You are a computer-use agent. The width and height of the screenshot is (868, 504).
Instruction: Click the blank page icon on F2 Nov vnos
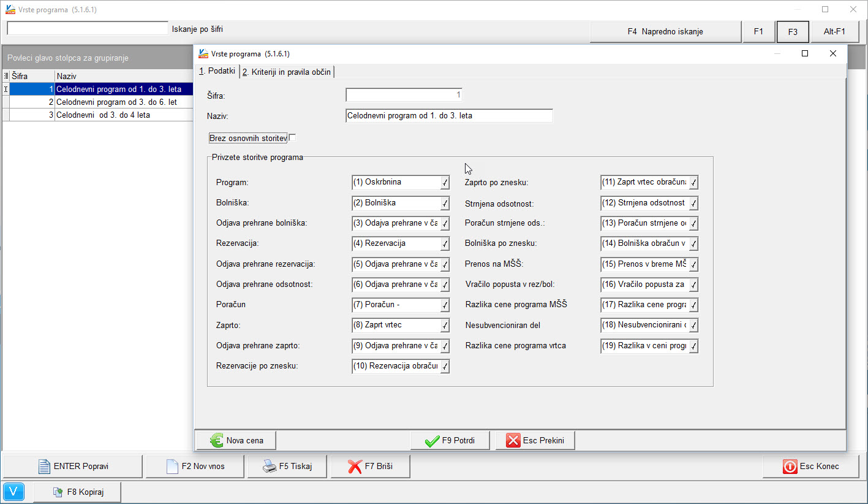point(172,467)
